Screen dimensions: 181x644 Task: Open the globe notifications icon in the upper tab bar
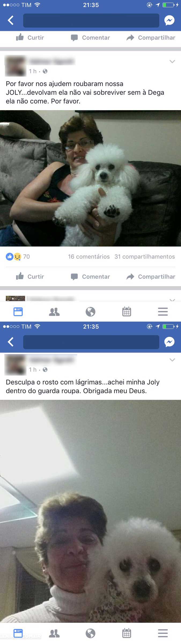coord(90,312)
